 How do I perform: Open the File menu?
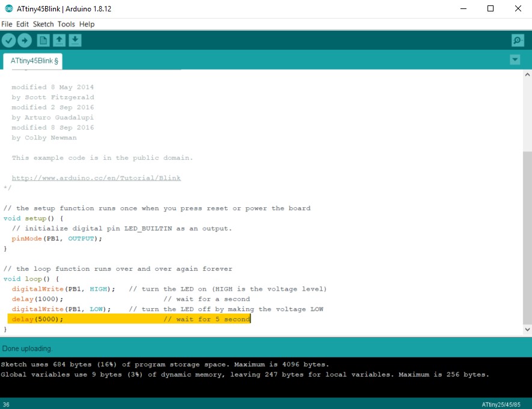click(7, 24)
